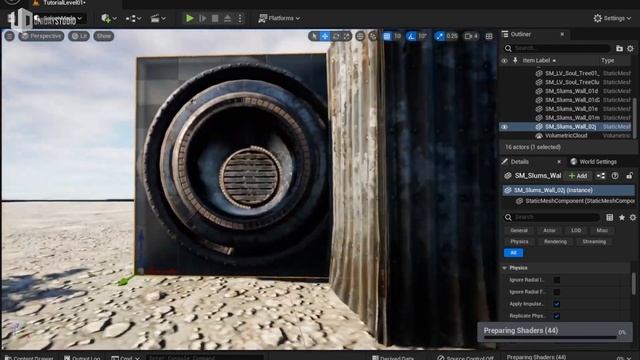640x360 pixels.
Task: Filter Details by General category
Action: point(519,231)
